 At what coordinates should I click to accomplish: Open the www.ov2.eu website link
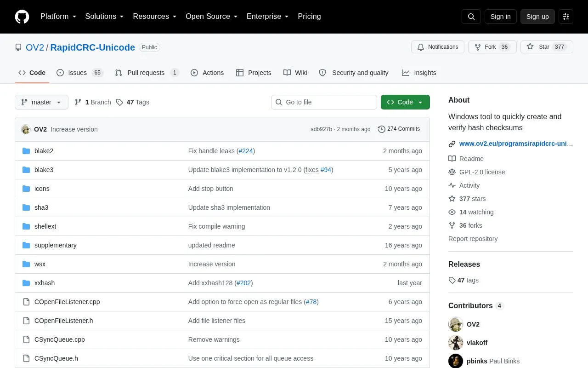tap(516, 144)
